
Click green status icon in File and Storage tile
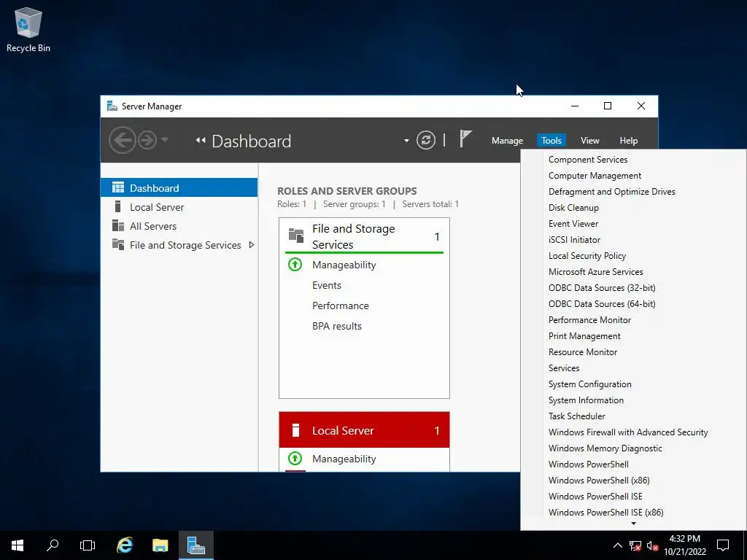295,264
